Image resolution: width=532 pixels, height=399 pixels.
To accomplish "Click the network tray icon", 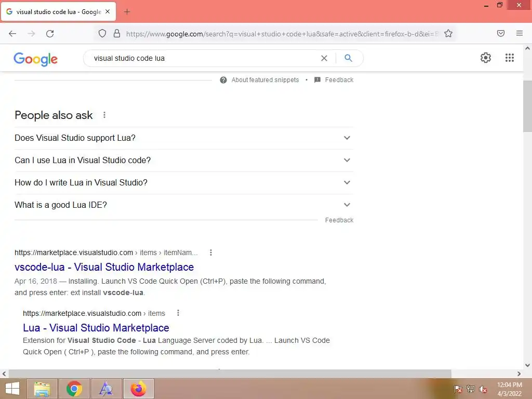I will pos(471,389).
